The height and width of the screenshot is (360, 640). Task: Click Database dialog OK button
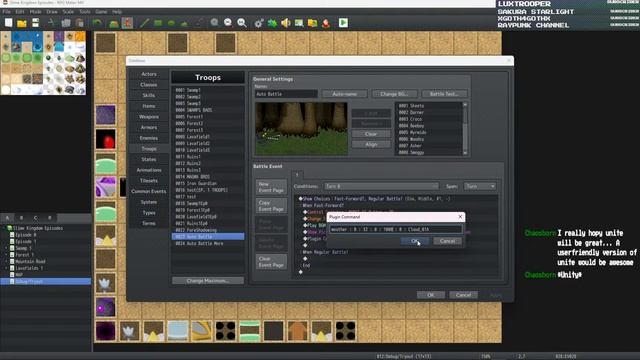tap(431, 295)
